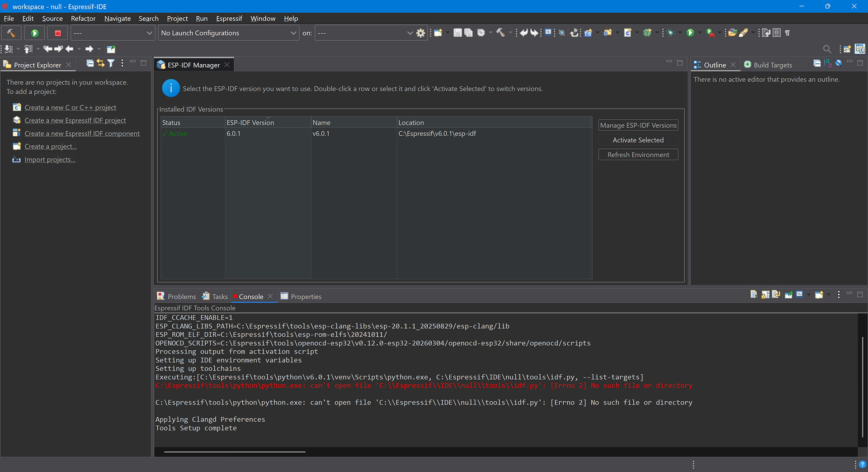
Task: Click the Clear Console icon
Action: point(755,295)
